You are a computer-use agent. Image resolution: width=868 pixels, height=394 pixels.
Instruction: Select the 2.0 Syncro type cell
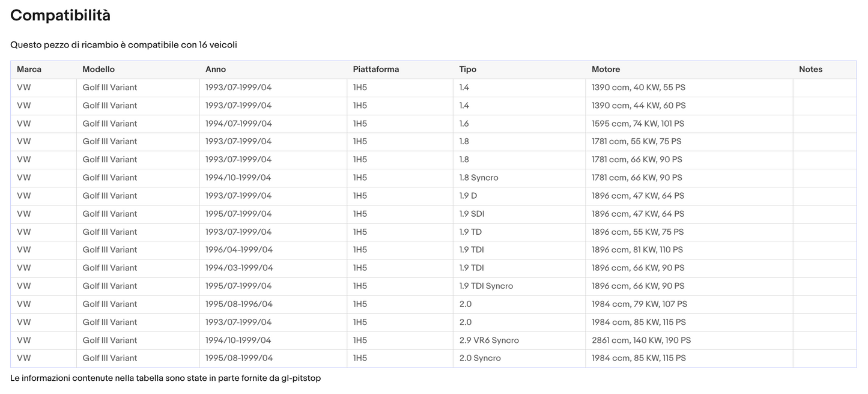(480, 359)
